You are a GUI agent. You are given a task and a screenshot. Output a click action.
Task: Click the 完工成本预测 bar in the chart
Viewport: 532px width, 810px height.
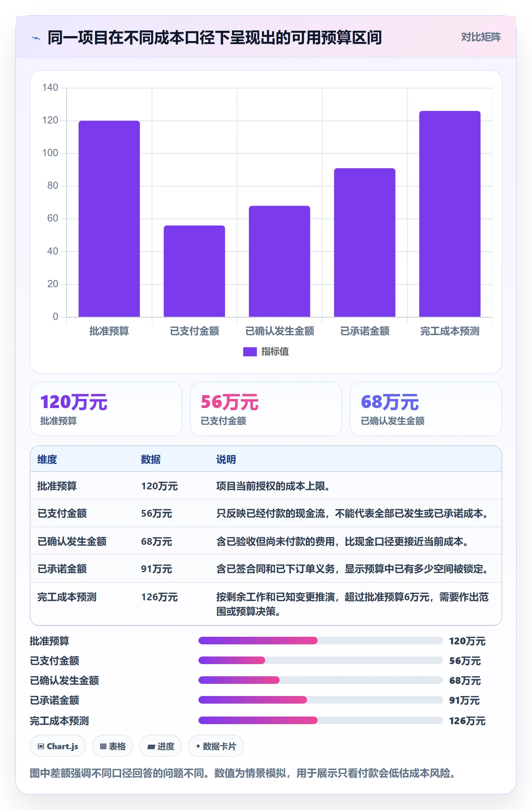coord(450,214)
